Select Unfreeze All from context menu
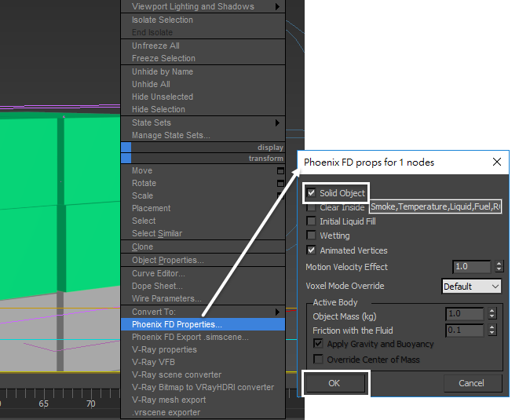This screenshot has width=519, height=420. [203, 46]
